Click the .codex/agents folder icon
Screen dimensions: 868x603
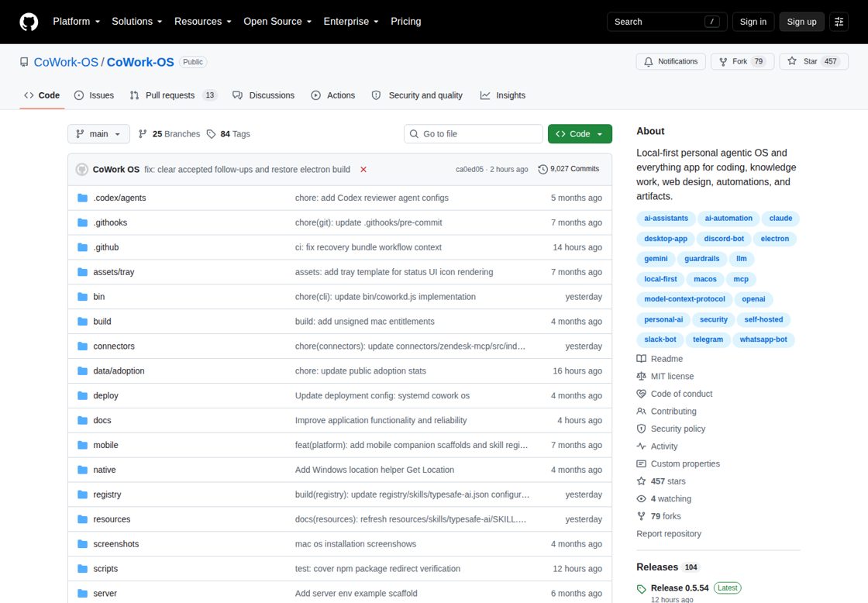(82, 198)
